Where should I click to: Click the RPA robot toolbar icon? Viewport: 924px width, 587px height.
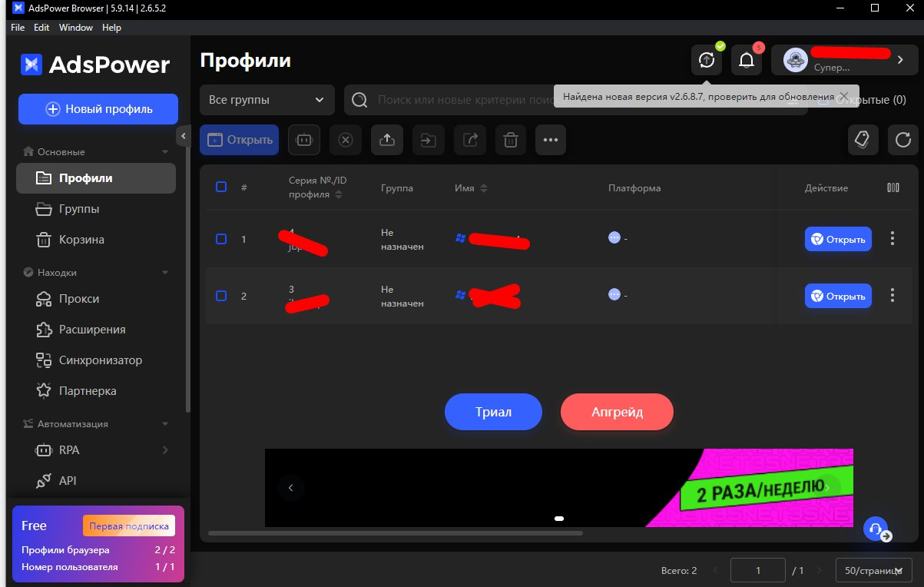(x=304, y=140)
